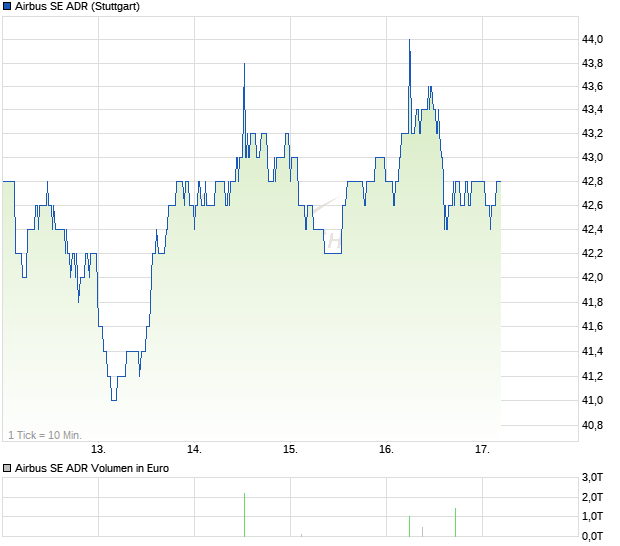Image resolution: width=620 pixels, height=546 pixels.
Task: Click the 44,0 price axis label
Action: point(592,39)
